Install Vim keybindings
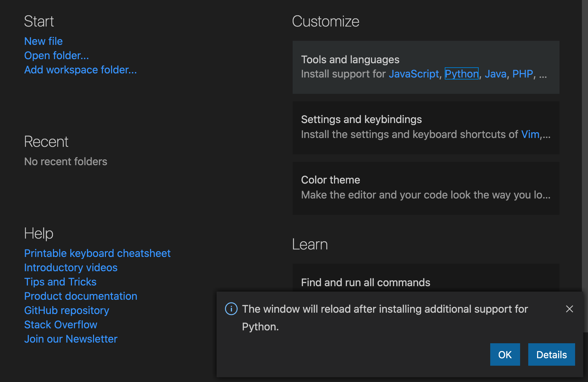This screenshot has height=382, width=588. coord(530,134)
